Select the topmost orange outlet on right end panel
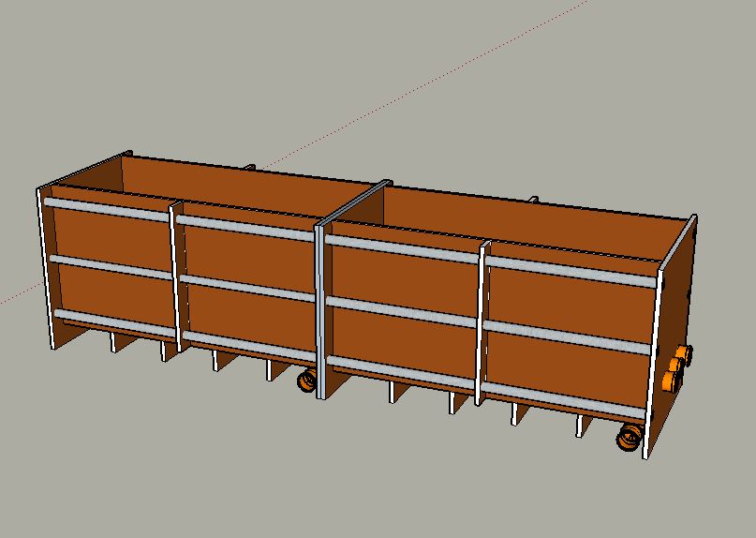This screenshot has height=538, width=756. coord(684,354)
